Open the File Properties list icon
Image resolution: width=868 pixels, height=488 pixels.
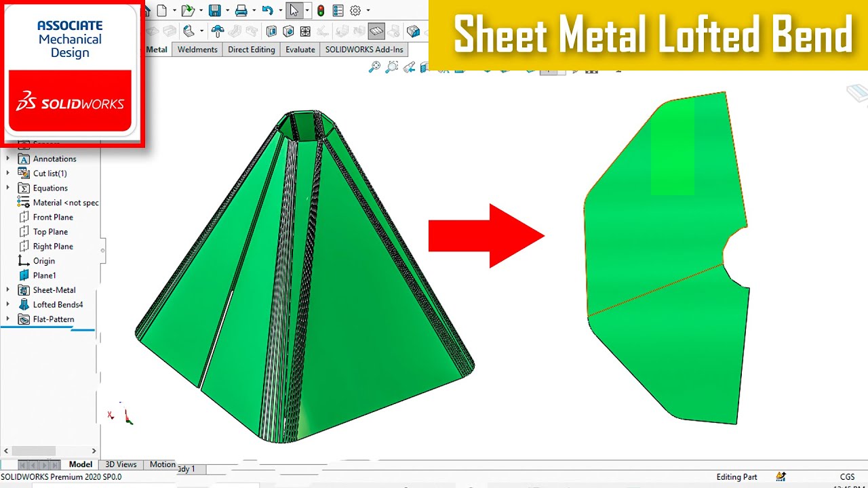(x=338, y=10)
